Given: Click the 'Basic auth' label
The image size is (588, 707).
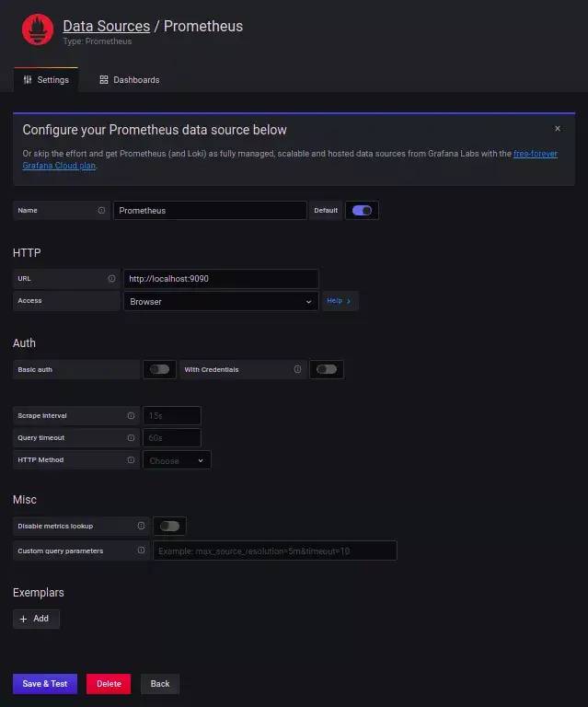Looking at the screenshot, I should (x=35, y=370).
